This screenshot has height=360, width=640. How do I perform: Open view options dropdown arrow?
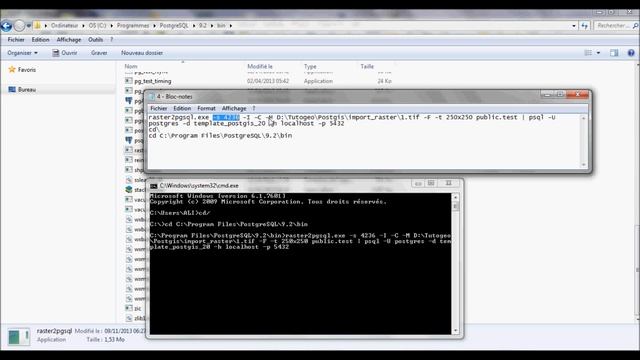(598, 53)
